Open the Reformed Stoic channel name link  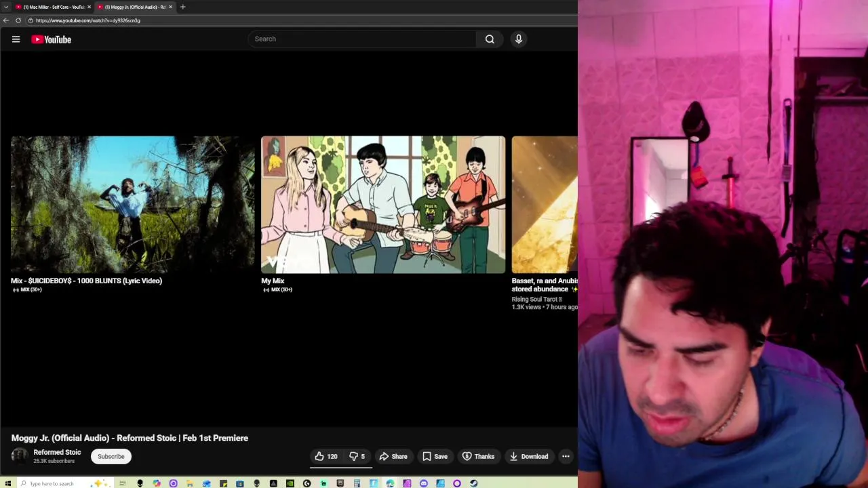(x=57, y=452)
